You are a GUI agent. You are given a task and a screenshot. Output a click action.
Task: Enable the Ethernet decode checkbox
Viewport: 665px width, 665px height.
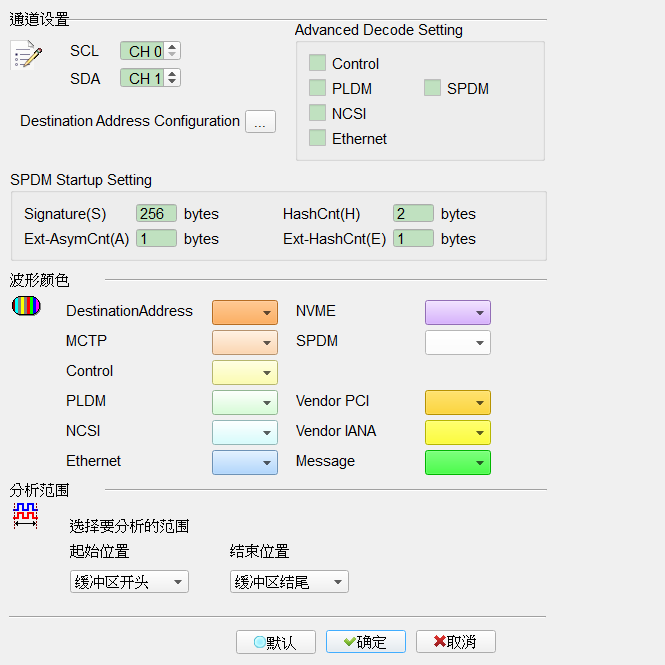coord(317,138)
